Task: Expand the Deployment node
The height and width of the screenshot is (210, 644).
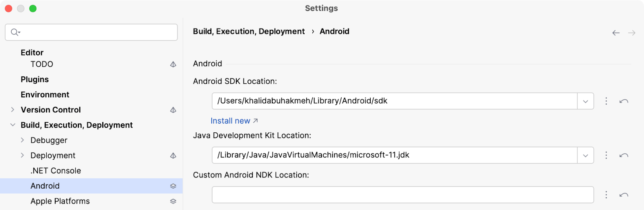Action: pyautogui.click(x=22, y=155)
